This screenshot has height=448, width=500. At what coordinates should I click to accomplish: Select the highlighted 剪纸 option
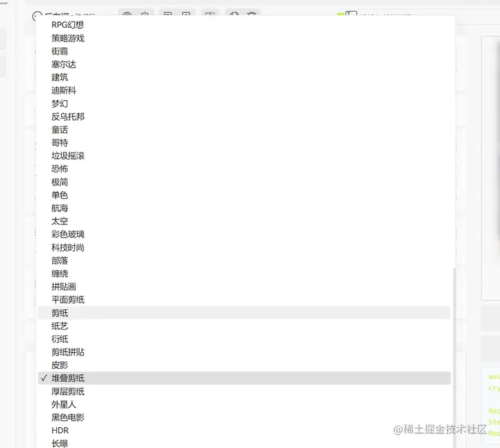coord(244,313)
